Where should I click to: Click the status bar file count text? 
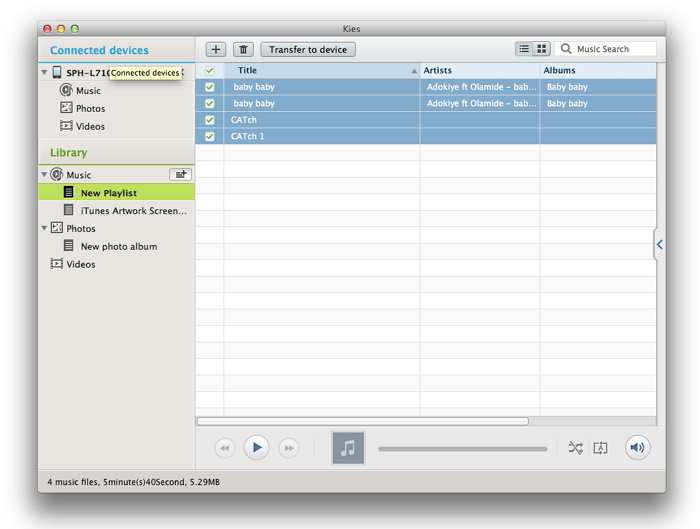pyautogui.click(x=133, y=482)
